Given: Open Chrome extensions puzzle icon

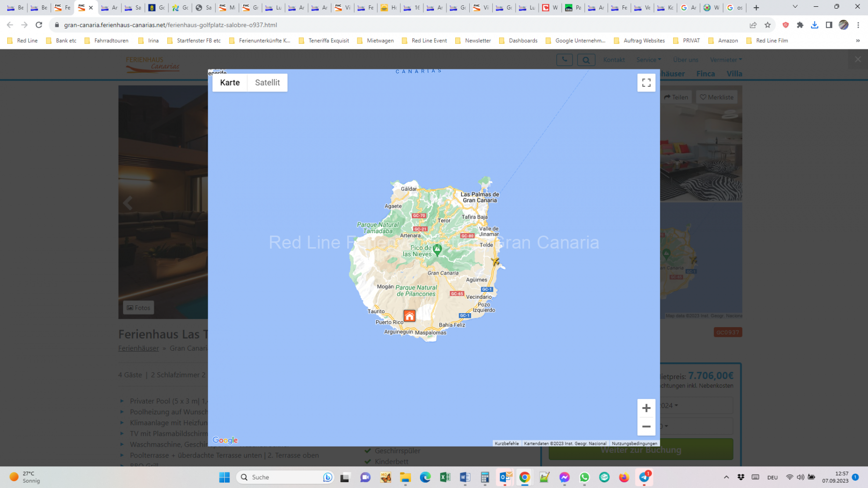Looking at the screenshot, I should [800, 25].
